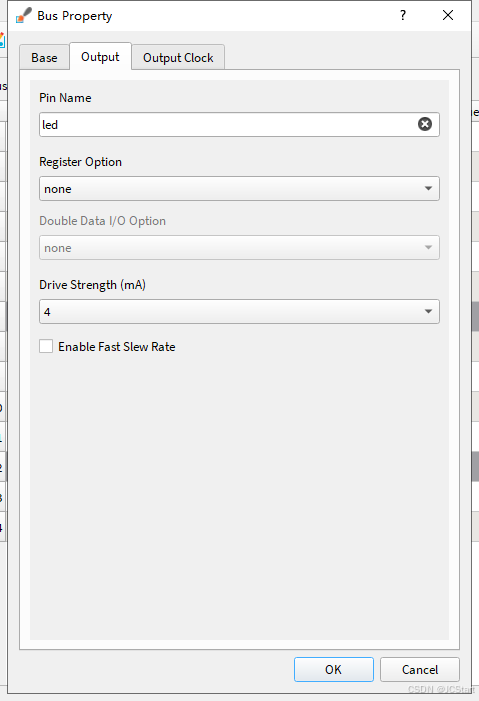Close the Bus Property dialog
This screenshot has width=479, height=701.
448,15
